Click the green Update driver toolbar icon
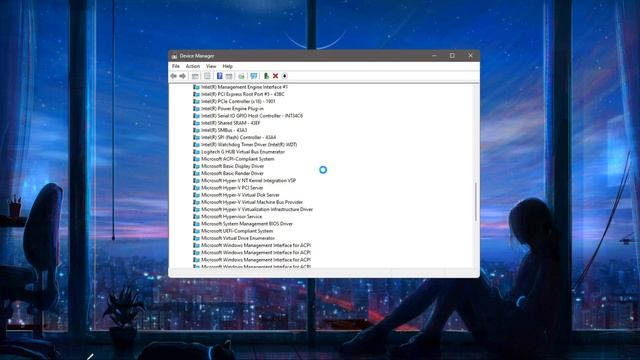Image resolution: width=640 pixels, height=360 pixels. pyautogui.click(x=266, y=76)
